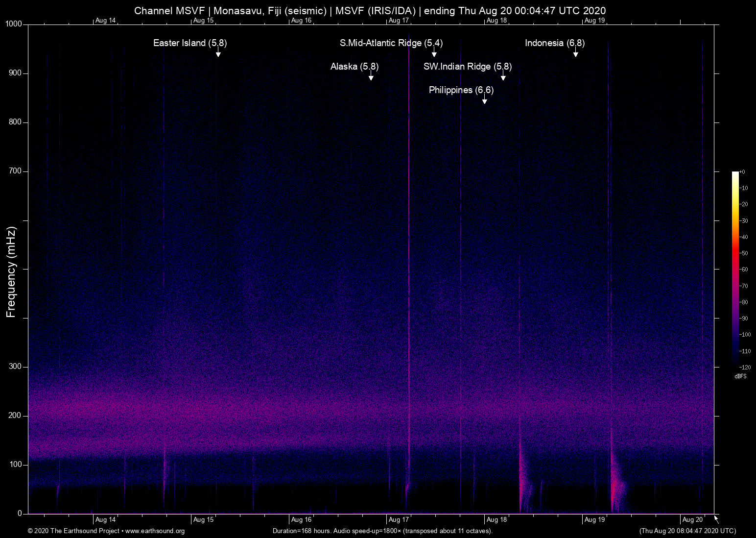This screenshot has height=538, width=756.
Task: Click the 0 frequency tick label
Action: pos(20,514)
